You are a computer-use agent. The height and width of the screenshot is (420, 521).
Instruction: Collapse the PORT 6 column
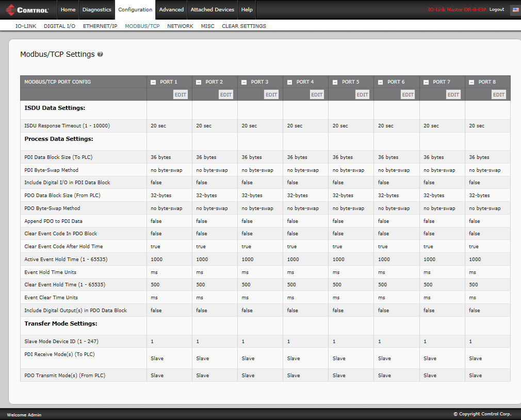(381, 82)
